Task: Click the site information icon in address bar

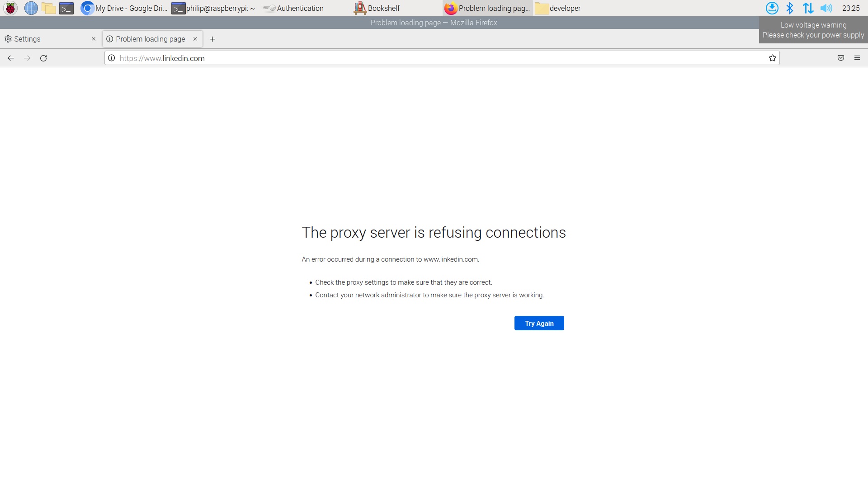Action: (112, 58)
